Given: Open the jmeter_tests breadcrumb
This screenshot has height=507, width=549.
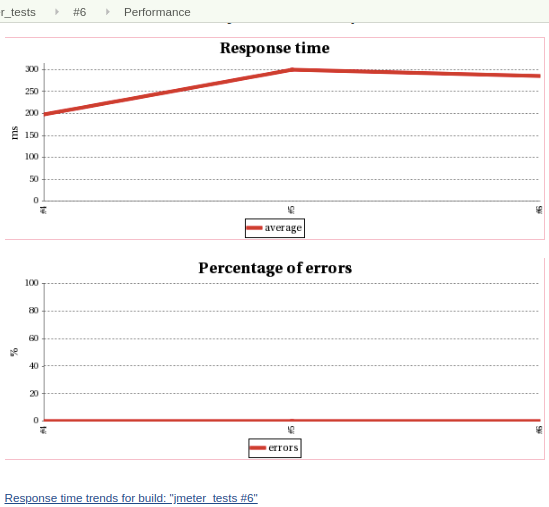Looking at the screenshot, I should 18,12.
